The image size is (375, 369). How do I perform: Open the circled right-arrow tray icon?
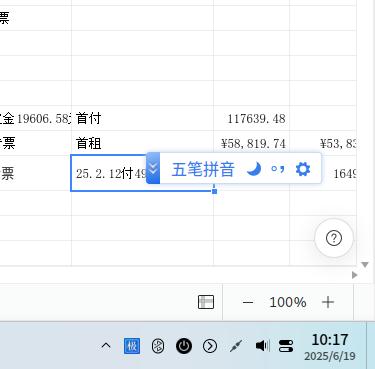pos(210,346)
